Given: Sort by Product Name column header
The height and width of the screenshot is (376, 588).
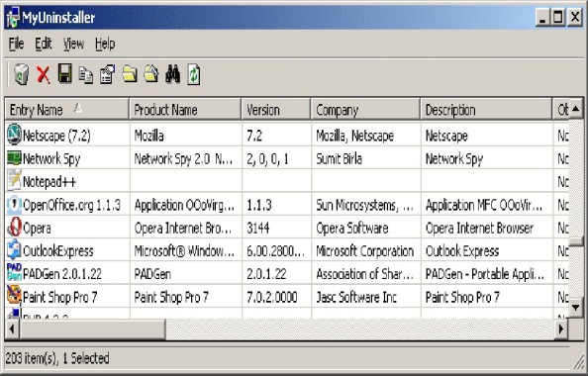Looking at the screenshot, I should [186, 110].
